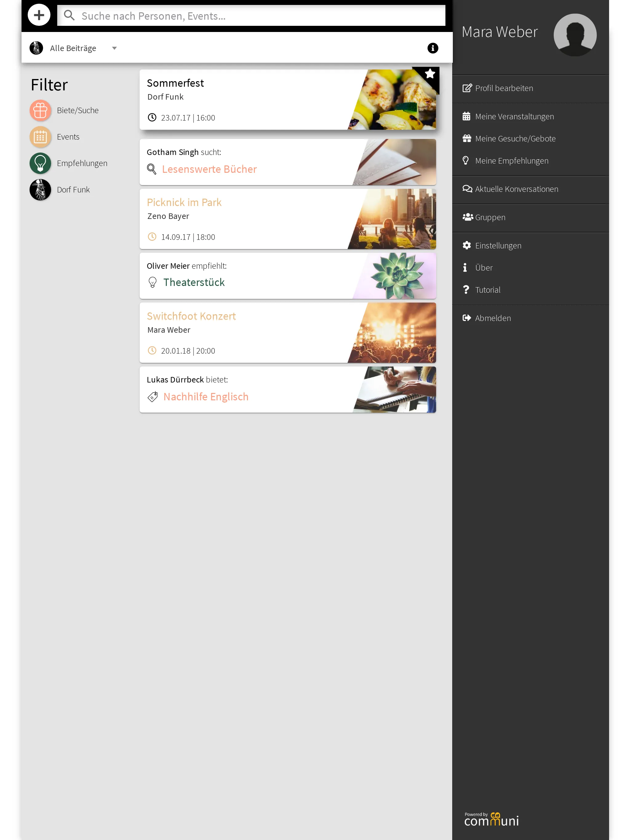The height and width of the screenshot is (840, 630).
Task: Click the people icon for Gruppen
Action: coord(468,217)
